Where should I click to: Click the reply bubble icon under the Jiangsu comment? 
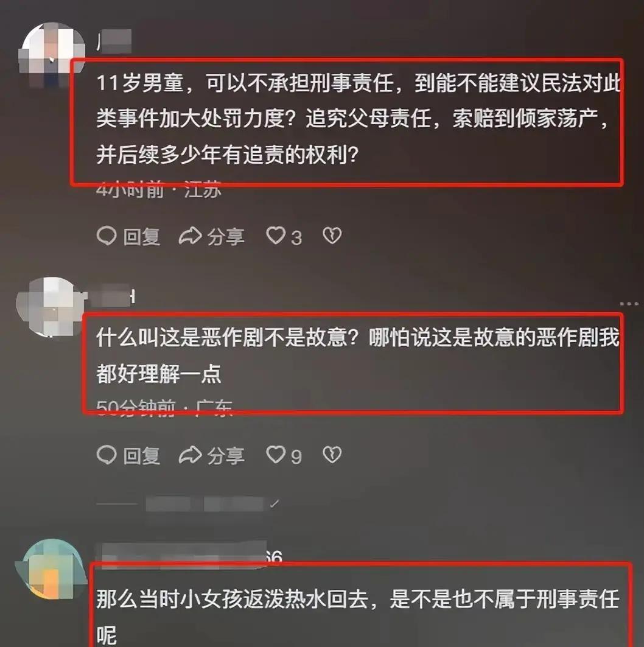click(x=107, y=236)
